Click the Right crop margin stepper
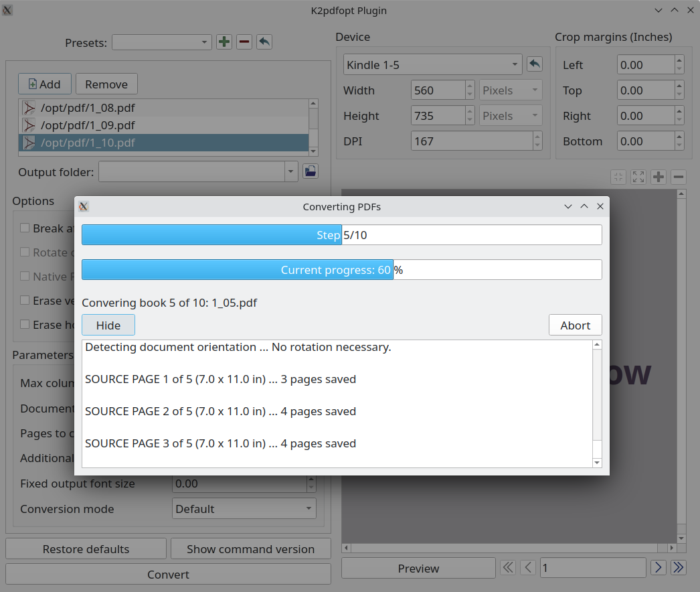The image size is (700, 592). [679, 116]
